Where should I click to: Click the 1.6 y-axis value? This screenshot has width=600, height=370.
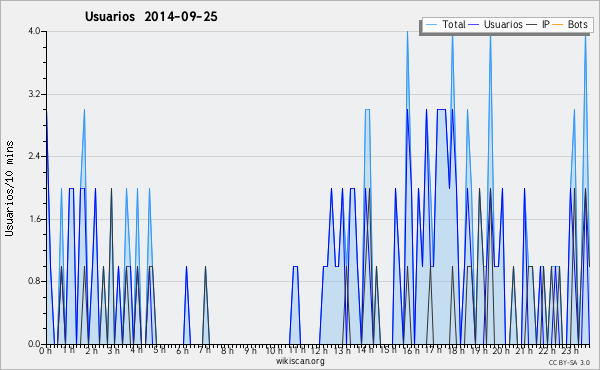[x=34, y=219]
